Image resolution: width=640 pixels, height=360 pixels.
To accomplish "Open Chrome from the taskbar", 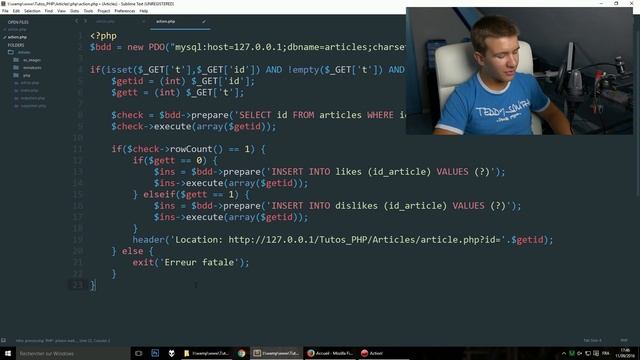I will pyautogui.click(x=242, y=353).
